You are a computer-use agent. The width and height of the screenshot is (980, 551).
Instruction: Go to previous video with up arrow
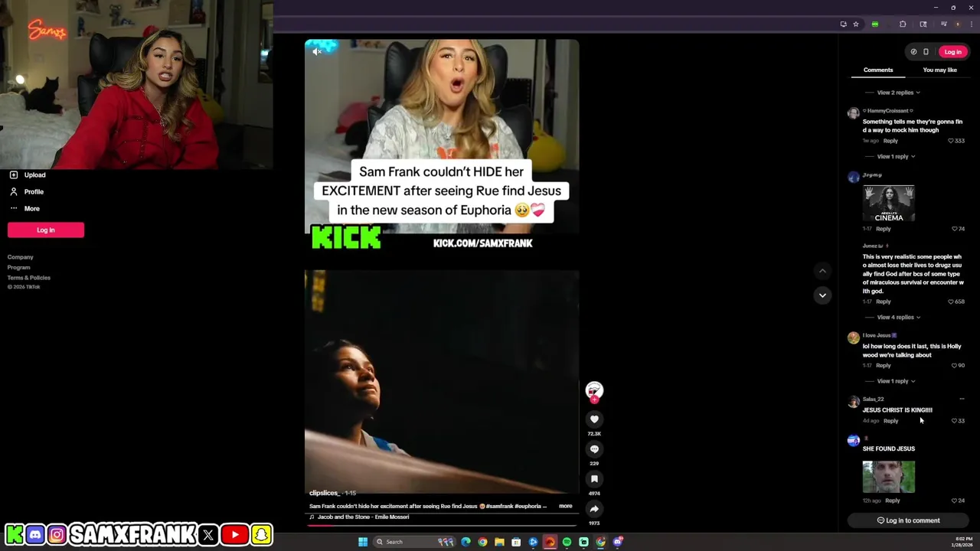[x=822, y=271]
